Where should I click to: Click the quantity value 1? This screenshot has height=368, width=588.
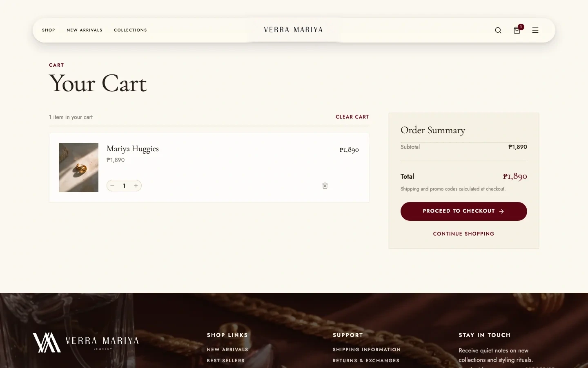124,186
